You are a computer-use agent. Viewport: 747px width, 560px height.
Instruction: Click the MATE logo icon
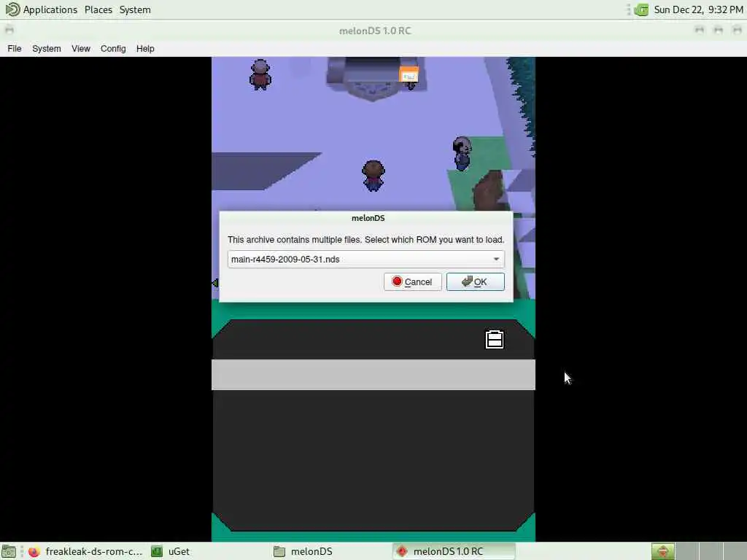(x=12, y=9)
